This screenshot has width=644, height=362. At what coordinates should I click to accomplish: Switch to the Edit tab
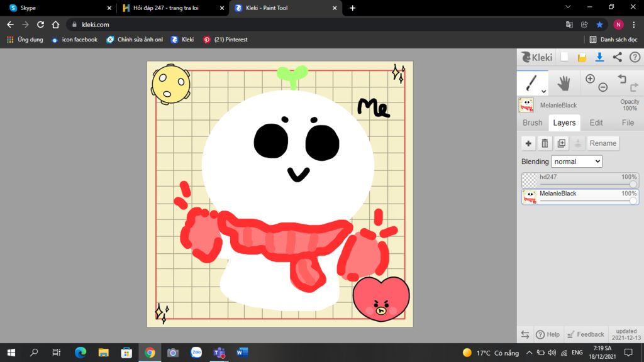pyautogui.click(x=596, y=123)
